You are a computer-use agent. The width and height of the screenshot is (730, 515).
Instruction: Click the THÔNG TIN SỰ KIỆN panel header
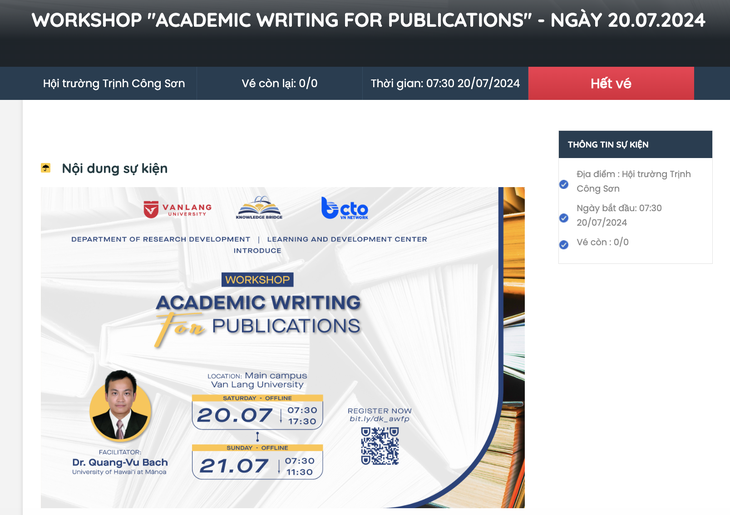[635, 144]
